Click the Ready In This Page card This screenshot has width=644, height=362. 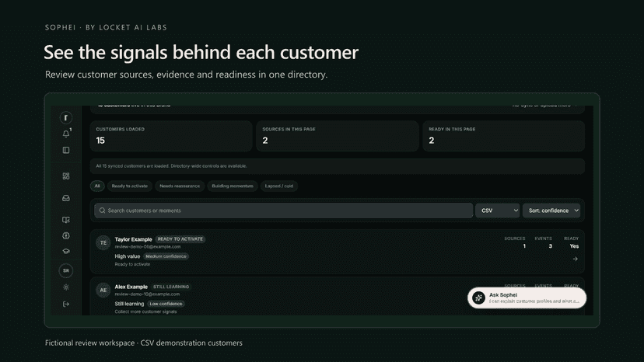click(503, 136)
